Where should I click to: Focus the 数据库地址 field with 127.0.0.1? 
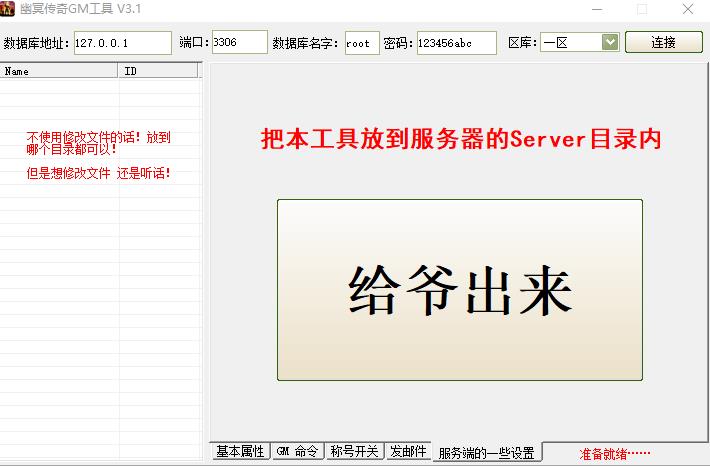pos(122,43)
